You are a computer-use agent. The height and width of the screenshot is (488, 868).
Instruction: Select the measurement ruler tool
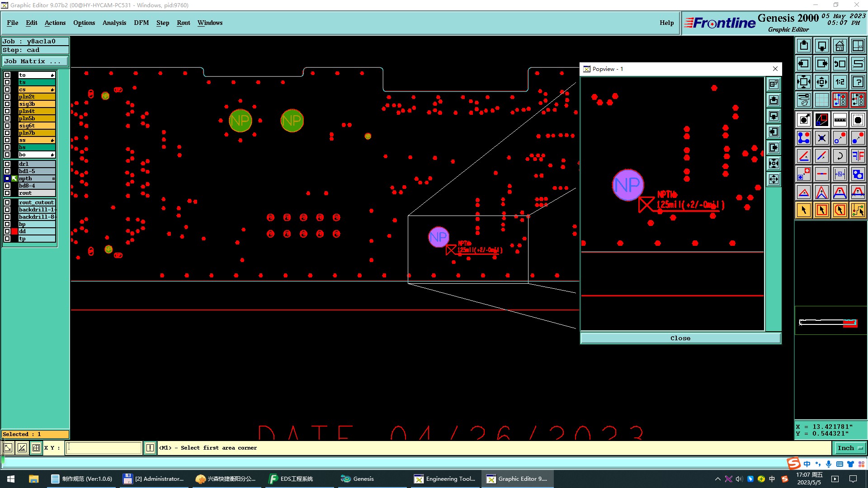pos(840,120)
